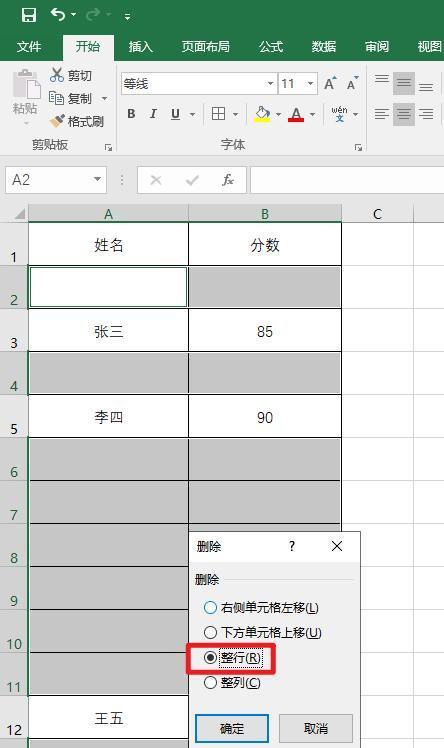Click the Increase Font Size icon
The image size is (444, 748).
click(x=330, y=83)
